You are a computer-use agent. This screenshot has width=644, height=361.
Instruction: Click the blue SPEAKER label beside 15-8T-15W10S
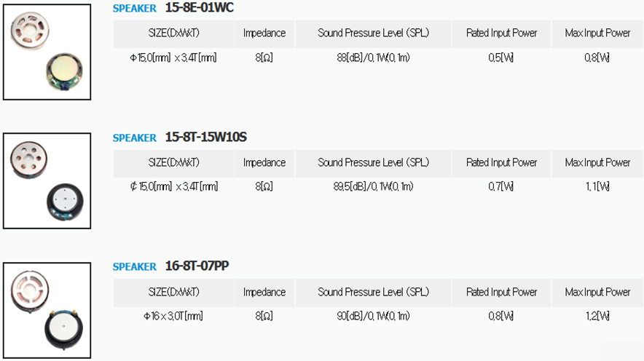tap(135, 138)
